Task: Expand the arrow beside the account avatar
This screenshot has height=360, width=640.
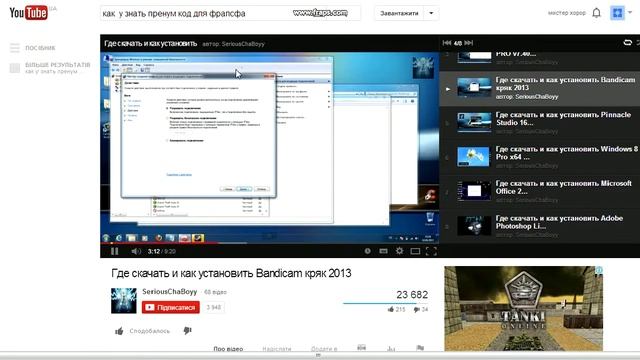Action: point(630,13)
